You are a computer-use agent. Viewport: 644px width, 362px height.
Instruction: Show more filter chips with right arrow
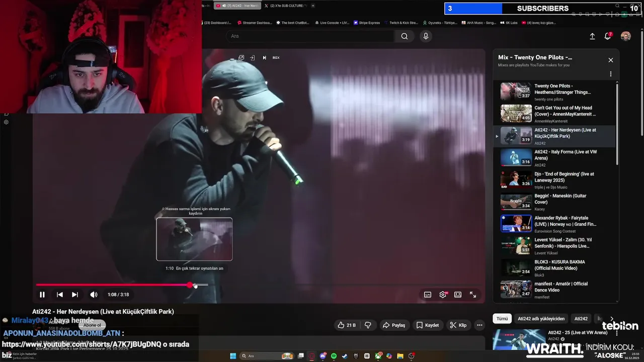[612, 319]
